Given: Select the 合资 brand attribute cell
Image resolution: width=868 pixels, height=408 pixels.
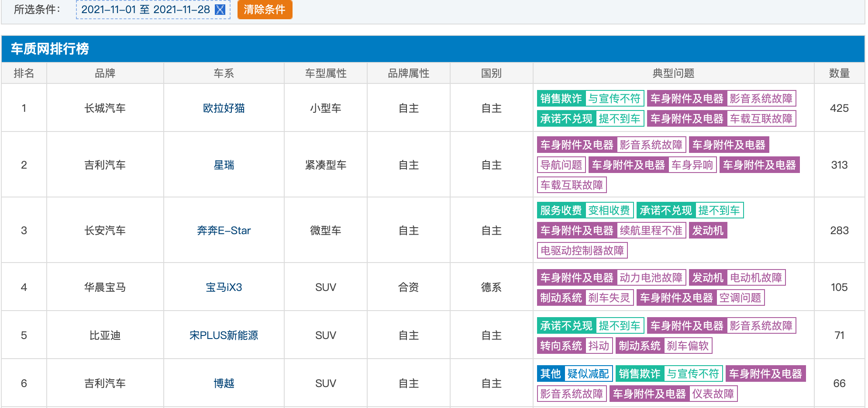Looking at the screenshot, I should tap(409, 287).
